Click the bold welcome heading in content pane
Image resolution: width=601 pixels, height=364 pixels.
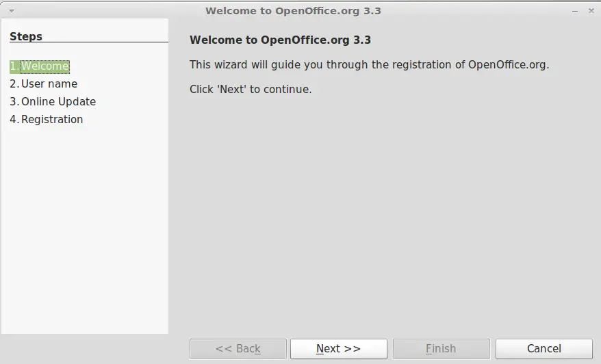pyautogui.click(x=280, y=40)
